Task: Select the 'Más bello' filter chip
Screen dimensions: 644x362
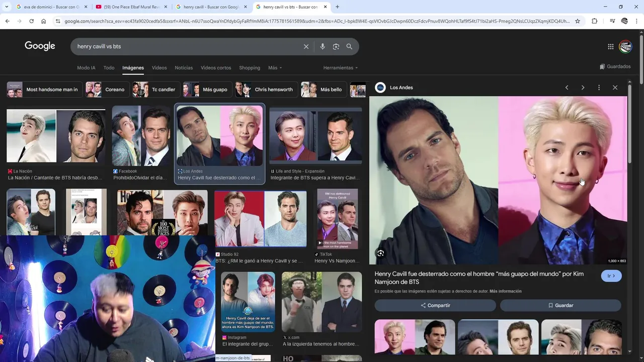Action: [324, 89]
